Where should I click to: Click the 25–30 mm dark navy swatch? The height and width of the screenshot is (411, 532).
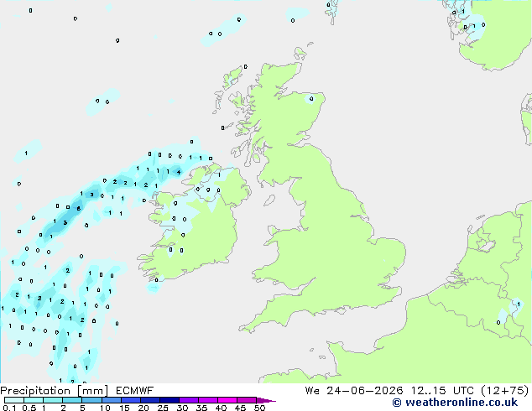[x=170, y=400]
